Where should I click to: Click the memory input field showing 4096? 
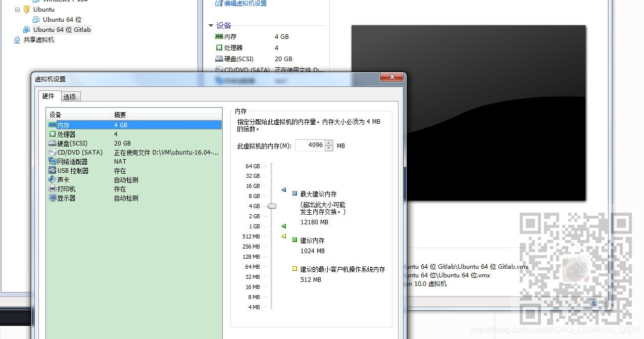(x=310, y=145)
